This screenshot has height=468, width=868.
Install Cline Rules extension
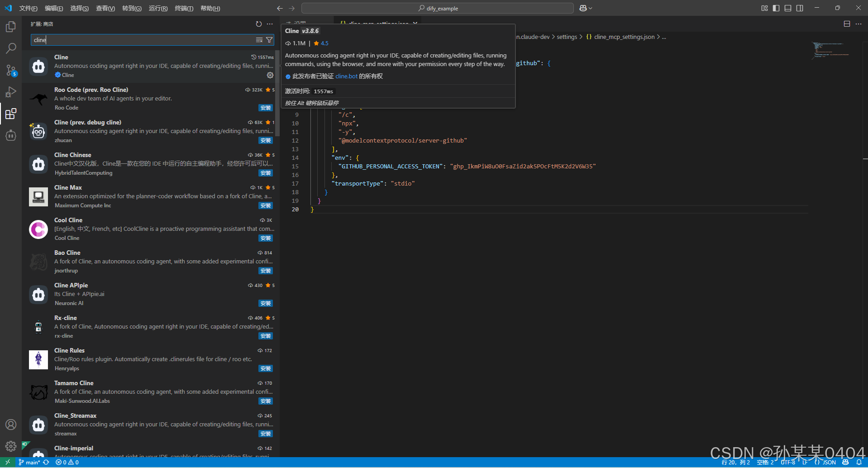(x=266, y=368)
